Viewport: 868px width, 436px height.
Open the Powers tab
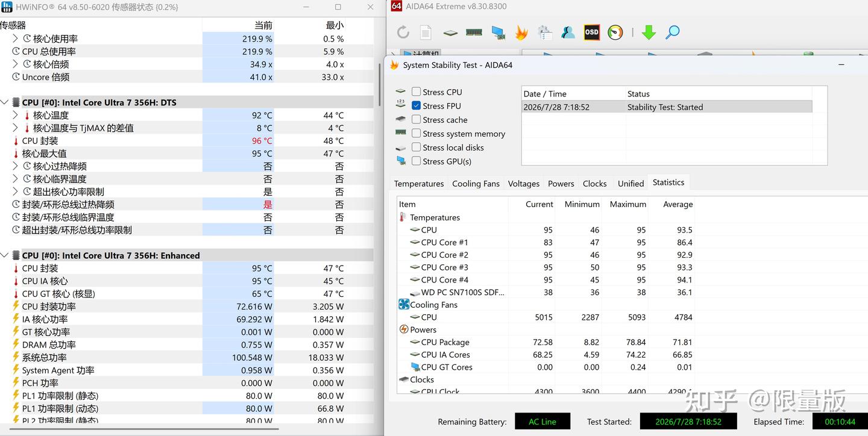pos(561,184)
